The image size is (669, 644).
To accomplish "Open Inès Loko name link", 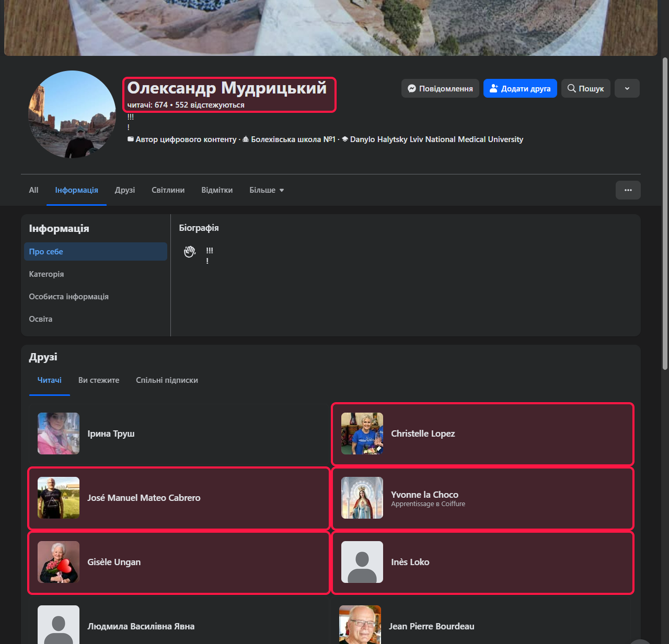I will click(x=410, y=562).
